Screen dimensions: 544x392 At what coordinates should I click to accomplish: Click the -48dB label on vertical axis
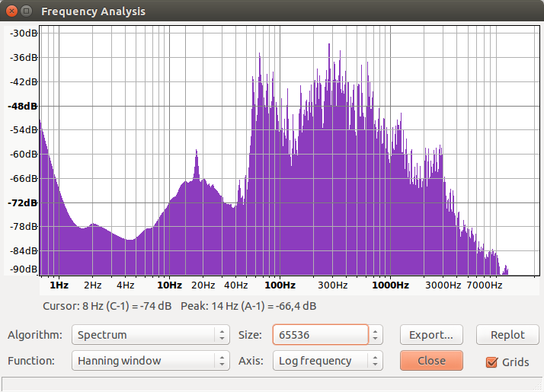point(22,106)
